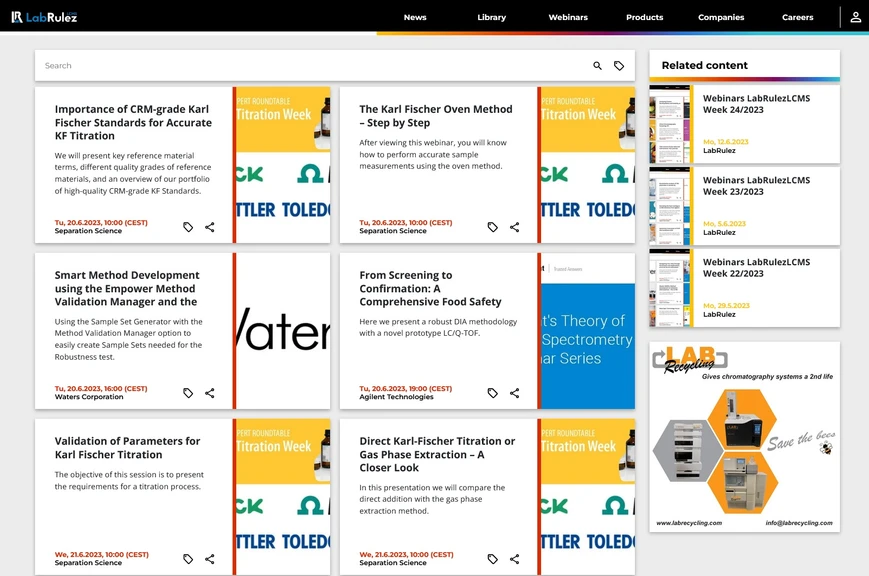Share the Karl Fischer Oven Method webinar

[x=514, y=227]
